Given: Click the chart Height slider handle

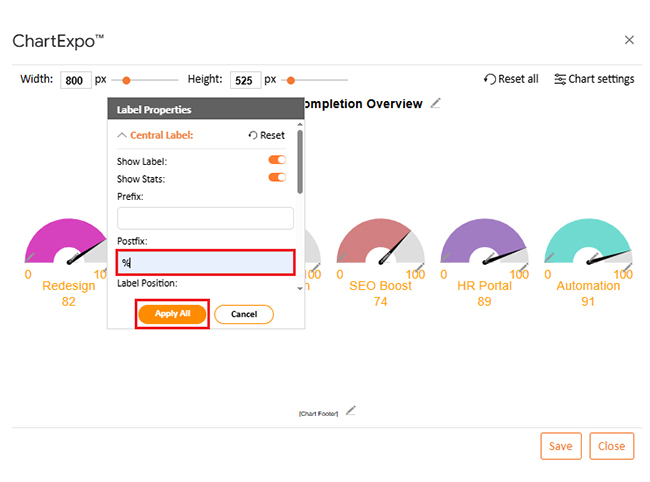Looking at the screenshot, I should click(x=291, y=80).
